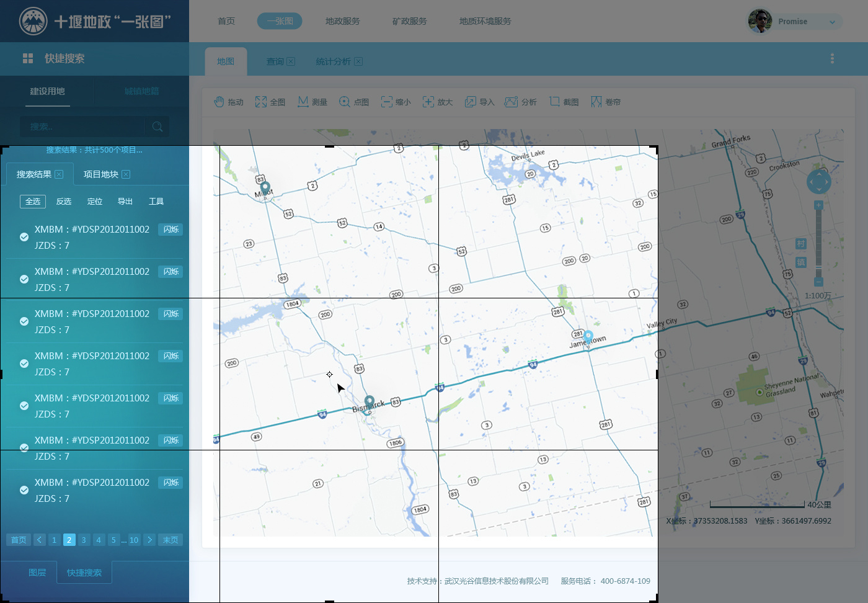Screen dimensions: 868x603
Task: Open page 3 of results
Action: pos(84,540)
